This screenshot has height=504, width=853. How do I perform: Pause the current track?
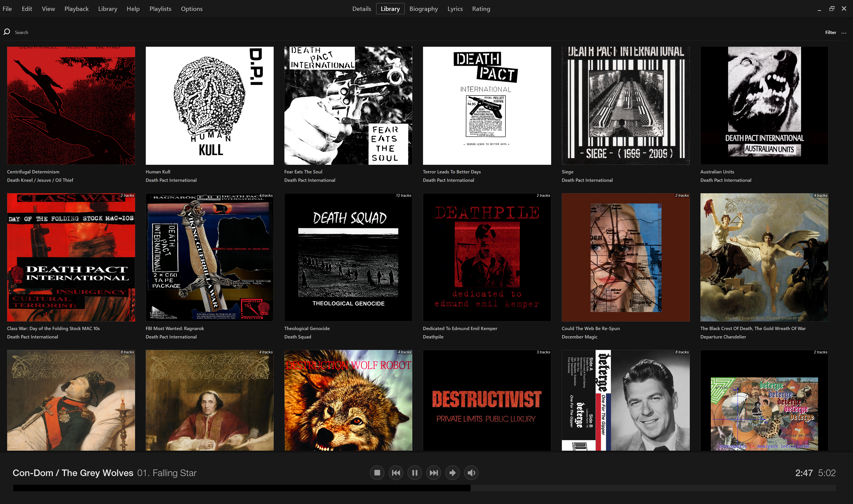click(415, 473)
